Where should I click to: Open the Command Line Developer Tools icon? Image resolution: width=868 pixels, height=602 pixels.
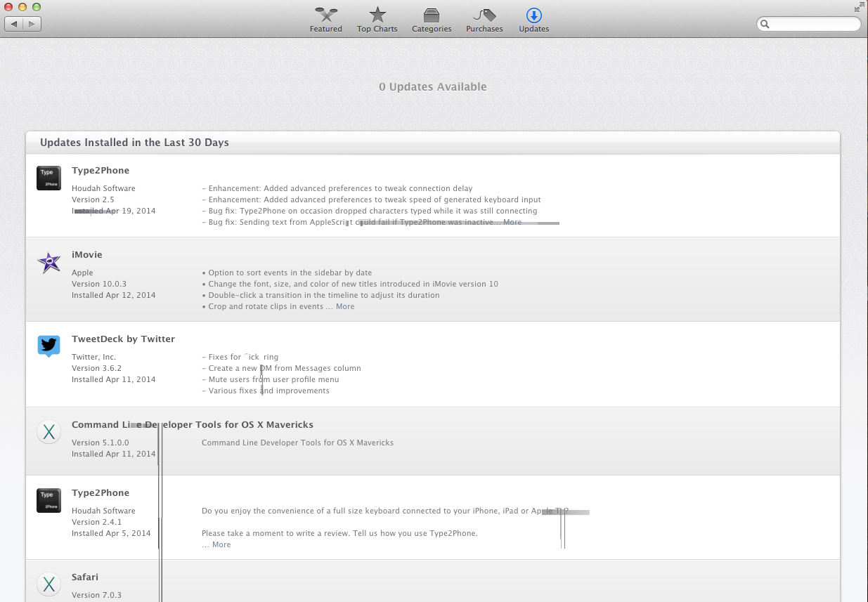click(x=48, y=431)
